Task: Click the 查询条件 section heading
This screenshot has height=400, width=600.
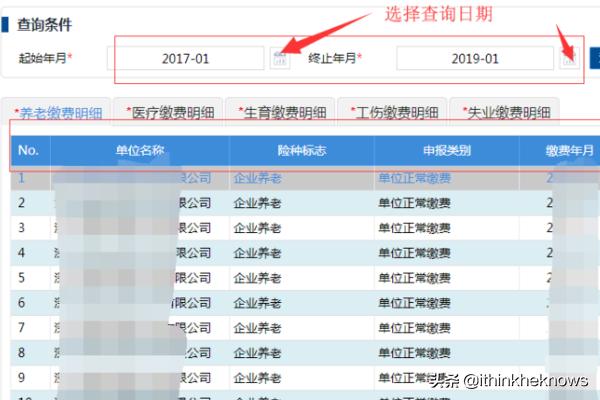Action: coord(44,25)
